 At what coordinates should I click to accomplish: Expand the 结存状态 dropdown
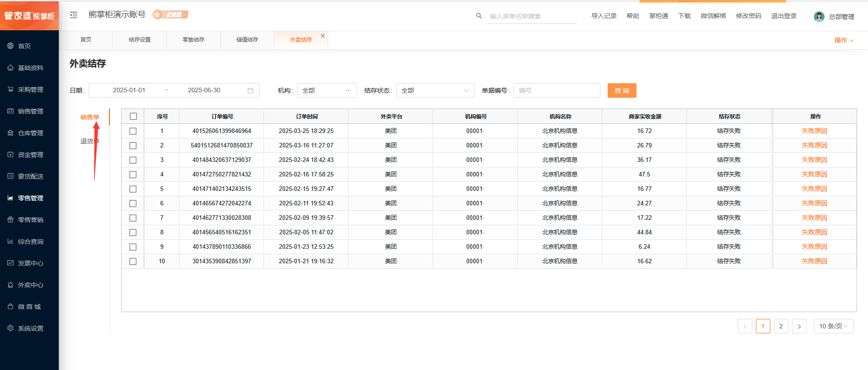(x=435, y=90)
